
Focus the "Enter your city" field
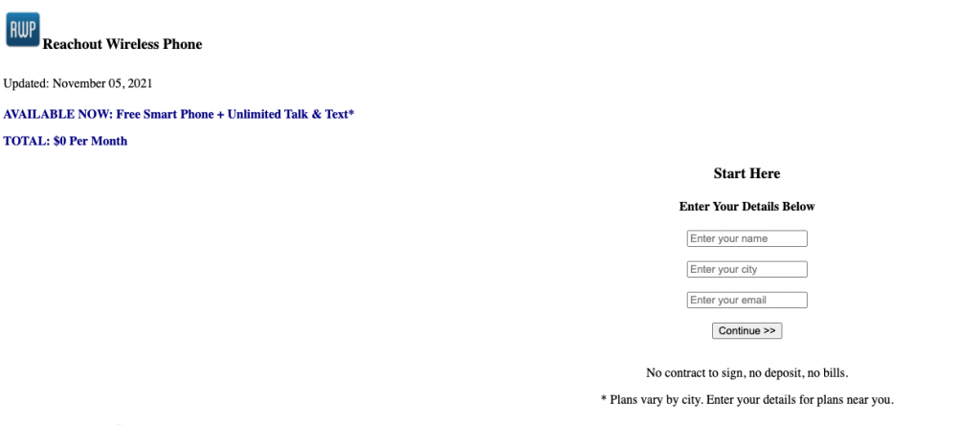click(x=746, y=269)
